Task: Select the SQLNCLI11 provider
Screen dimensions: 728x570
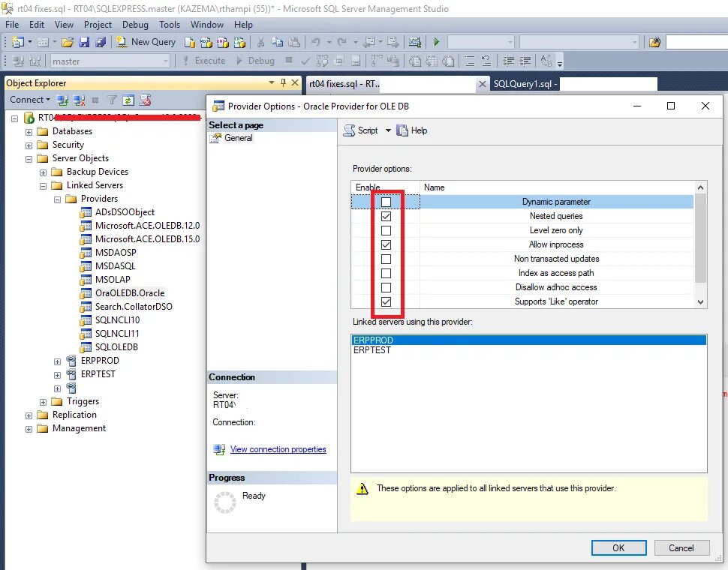Action: pyautogui.click(x=117, y=334)
